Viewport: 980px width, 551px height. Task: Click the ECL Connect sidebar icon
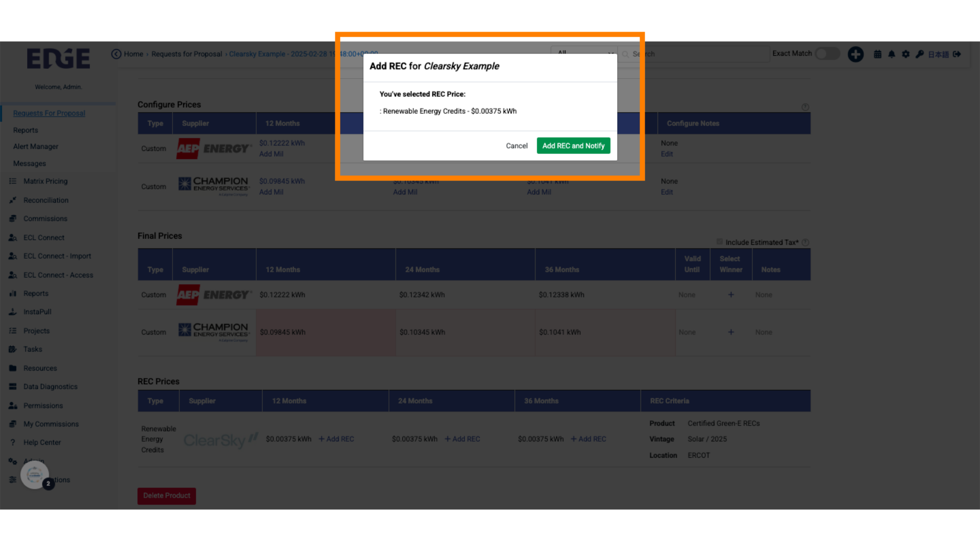(x=13, y=238)
